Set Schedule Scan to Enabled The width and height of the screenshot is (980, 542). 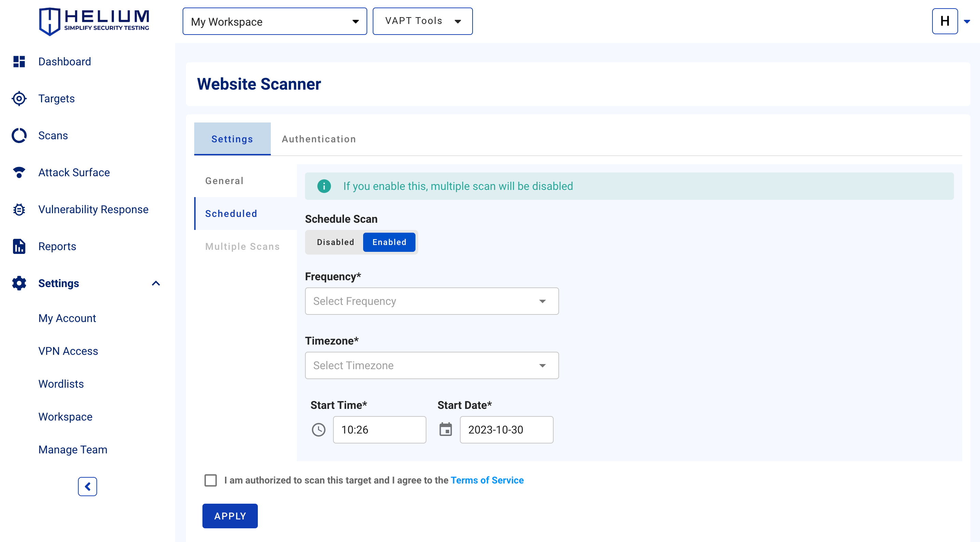pyautogui.click(x=389, y=242)
